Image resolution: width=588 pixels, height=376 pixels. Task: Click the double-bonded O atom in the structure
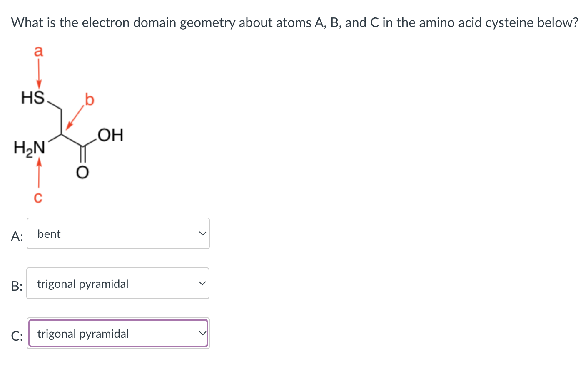point(82,172)
